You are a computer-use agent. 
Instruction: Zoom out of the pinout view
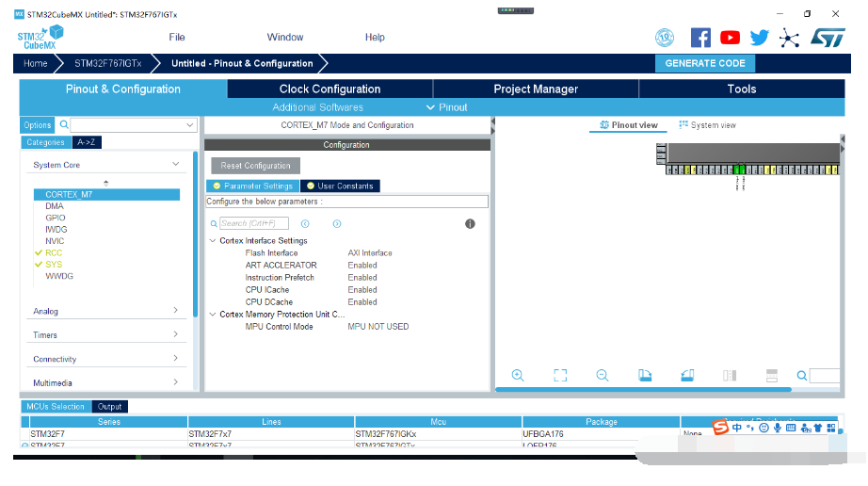tap(603, 375)
